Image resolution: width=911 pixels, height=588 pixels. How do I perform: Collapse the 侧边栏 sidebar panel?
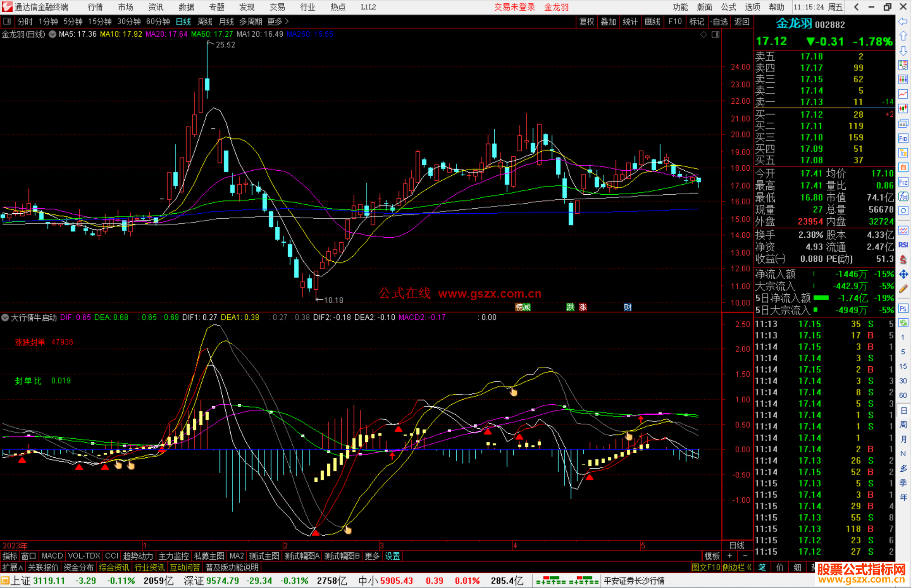(x=737, y=567)
